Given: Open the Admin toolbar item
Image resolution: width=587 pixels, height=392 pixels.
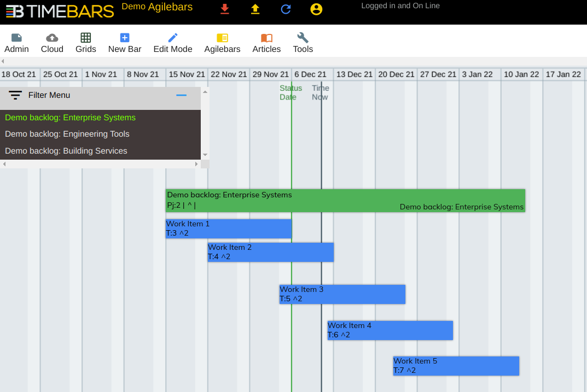Looking at the screenshot, I should [x=16, y=43].
